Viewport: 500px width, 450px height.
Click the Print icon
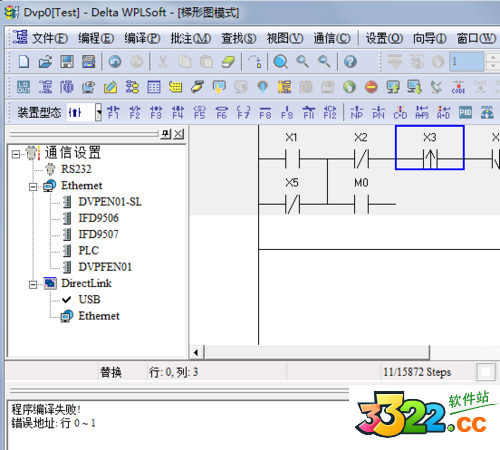[x=88, y=62]
